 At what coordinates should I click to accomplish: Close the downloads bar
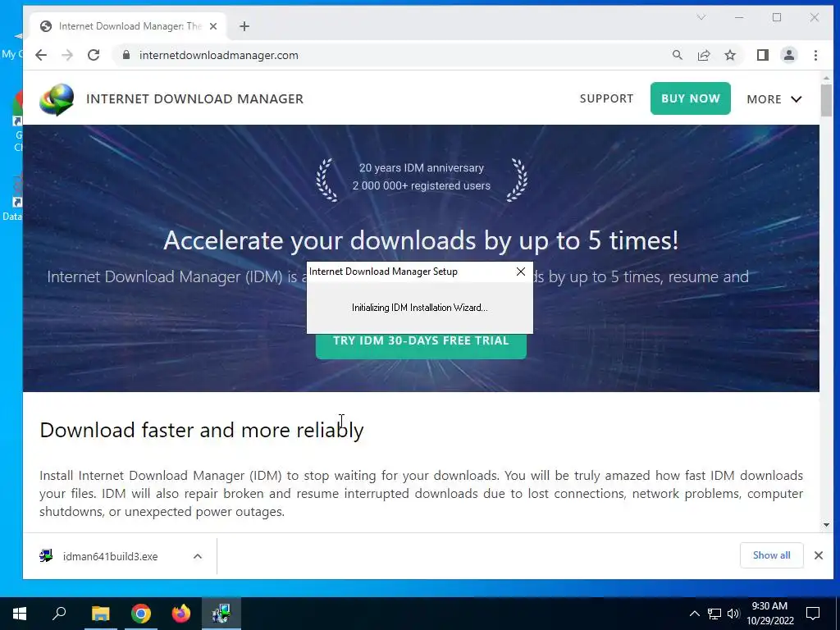click(819, 555)
